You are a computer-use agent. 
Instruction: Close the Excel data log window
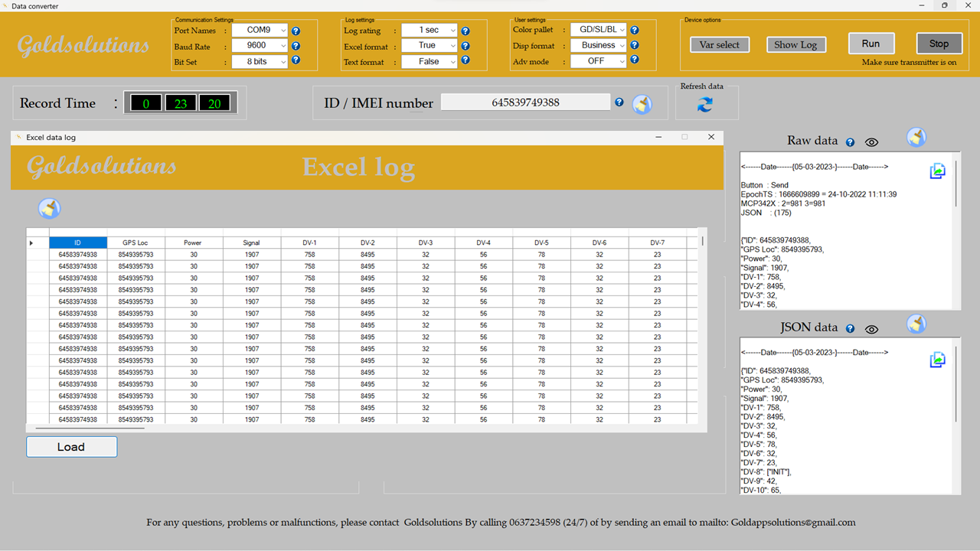[710, 137]
